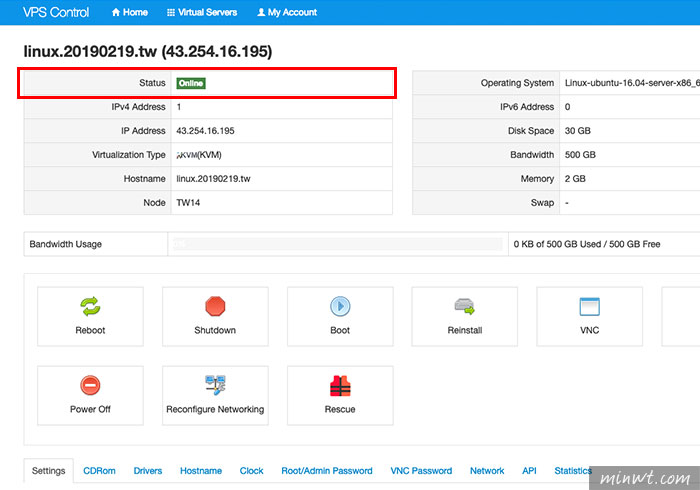Click the page heading linux.20190219.tw (43.254.16.195)
700x490 pixels.
pyautogui.click(x=148, y=51)
